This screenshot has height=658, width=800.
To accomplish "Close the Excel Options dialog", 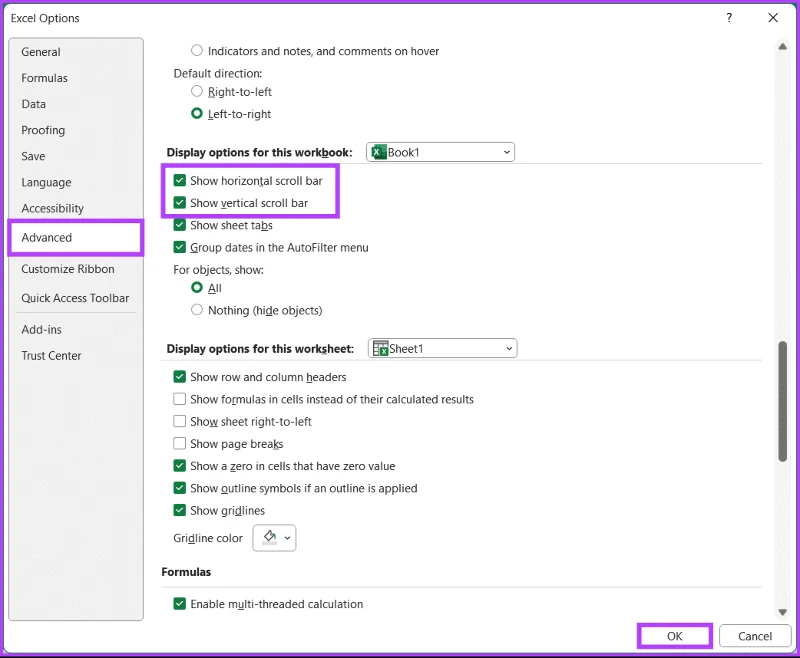I will coord(773,18).
